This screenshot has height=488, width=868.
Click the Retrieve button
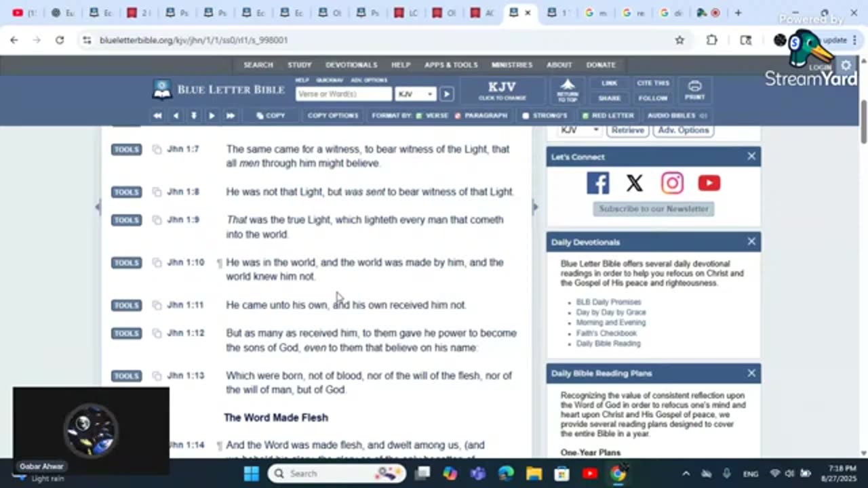[x=627, y=130]
